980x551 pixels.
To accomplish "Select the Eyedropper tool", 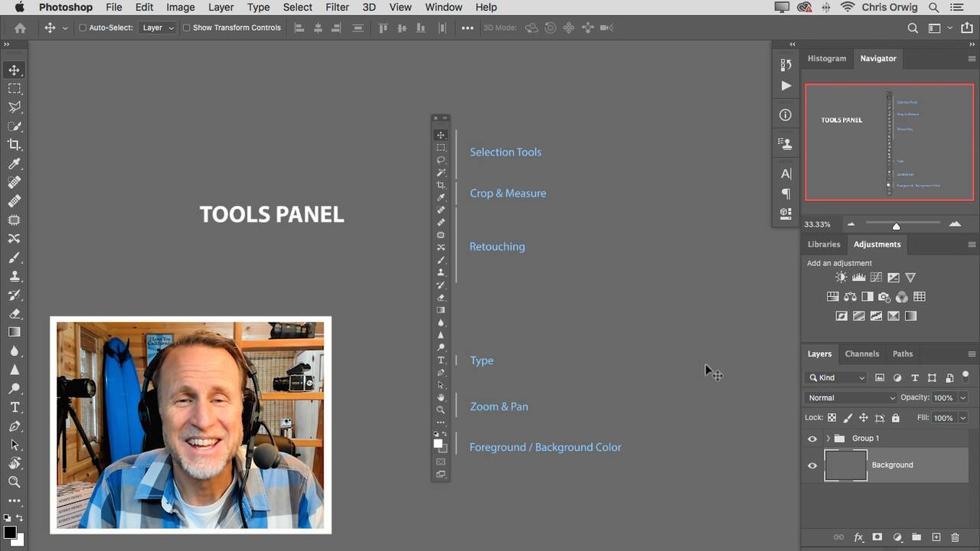I will coord(15,164).
